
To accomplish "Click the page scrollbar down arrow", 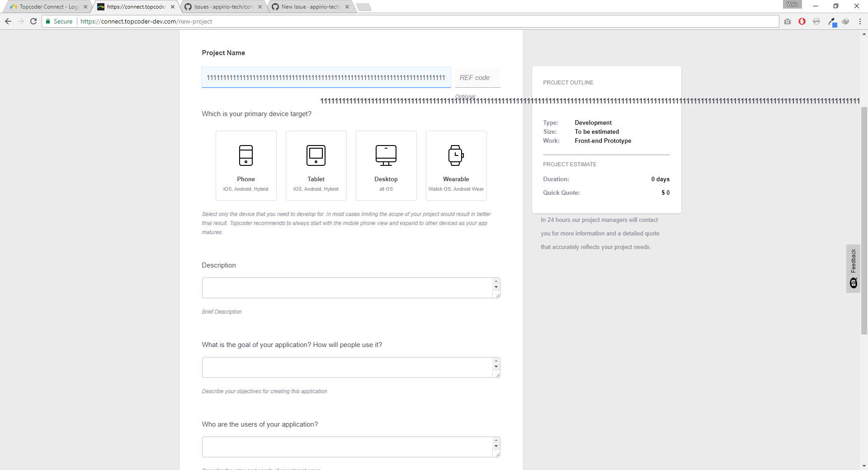I will pyautogui.click(x=864, y=466).
